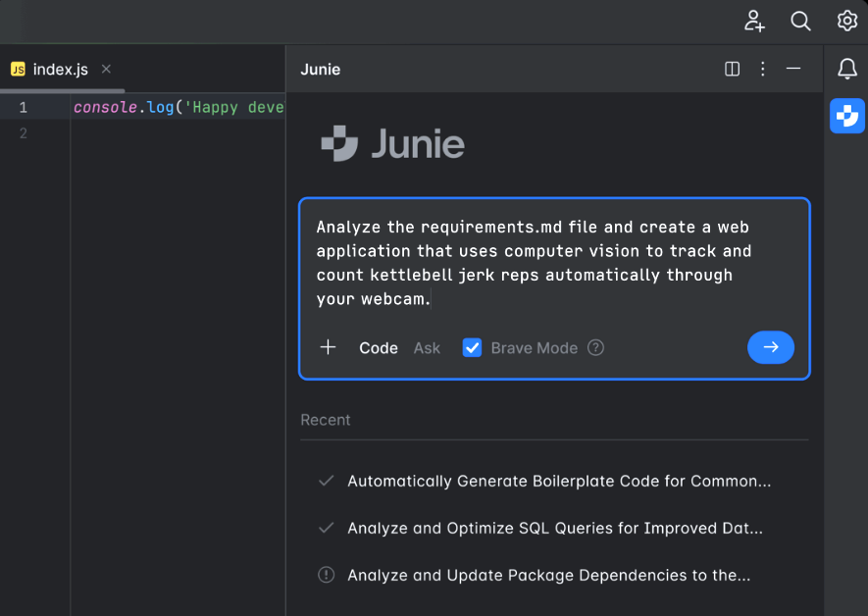Select Code mode
The width and height of the screenshot is (868, 616).
coord(379,348)
